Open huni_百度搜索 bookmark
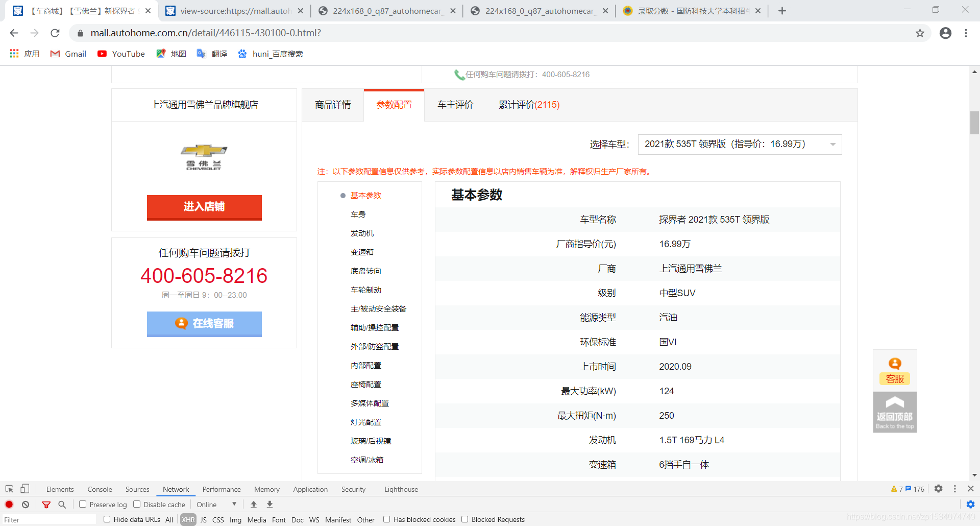Image resolution: width=980 pixels, height=526 pixels. click(271, 54)
